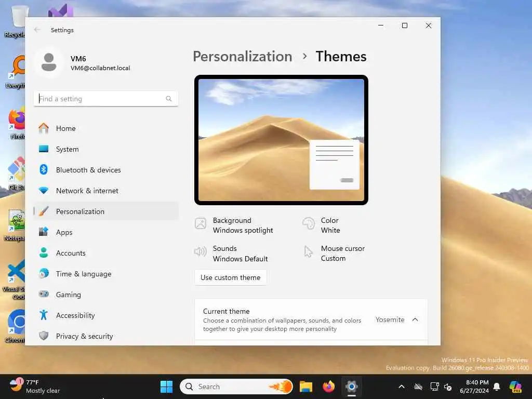This screenshot has height=399, width=532.
Task: Open Mouse cursor Custom setting
Action: [x=334, y=254]
